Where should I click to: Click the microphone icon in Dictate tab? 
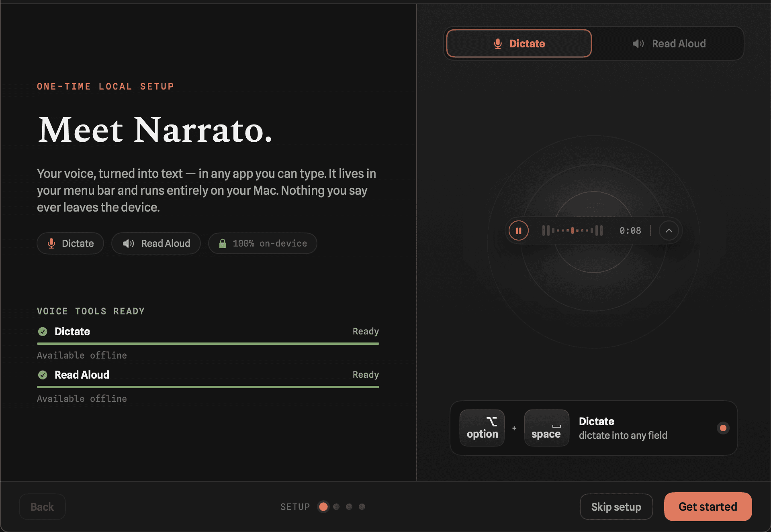click(x=498, y=44)
